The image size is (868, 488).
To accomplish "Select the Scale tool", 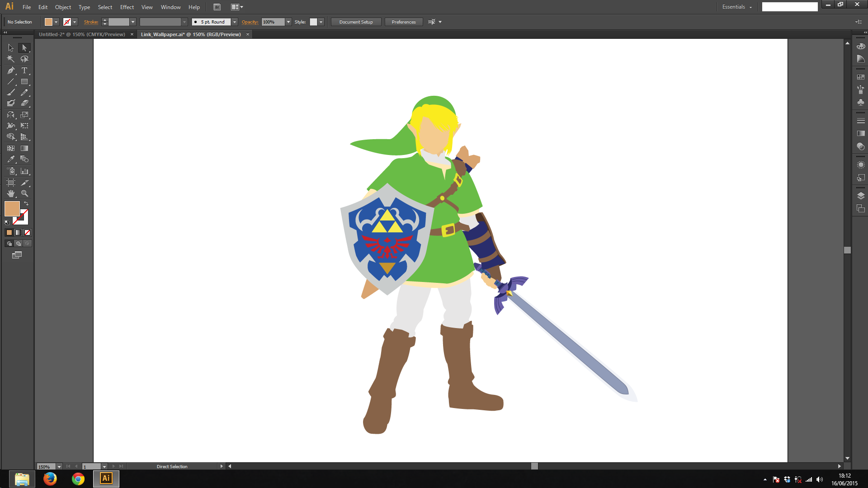I will (24, 115).
